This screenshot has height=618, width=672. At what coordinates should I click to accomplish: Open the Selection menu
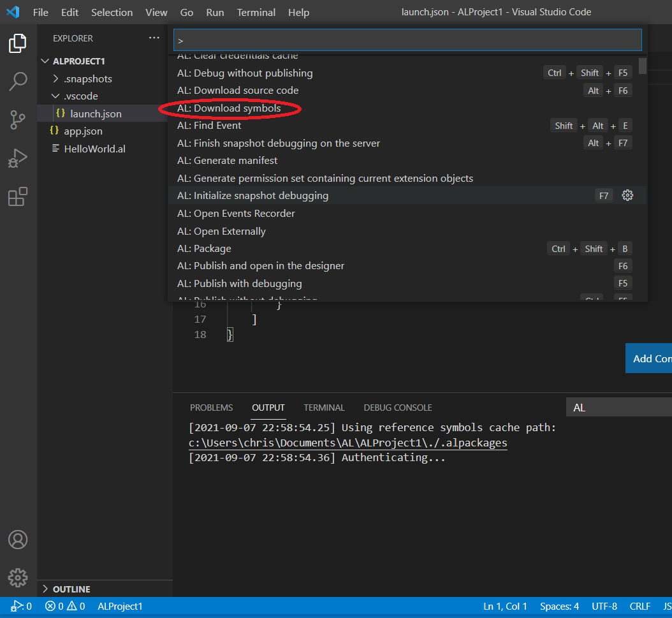click(x=112, y=12)
